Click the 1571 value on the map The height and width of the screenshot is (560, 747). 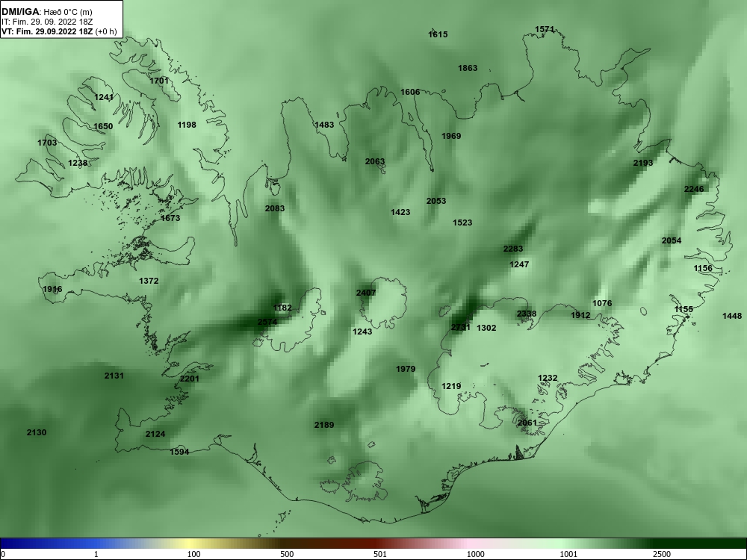point(545,29)
